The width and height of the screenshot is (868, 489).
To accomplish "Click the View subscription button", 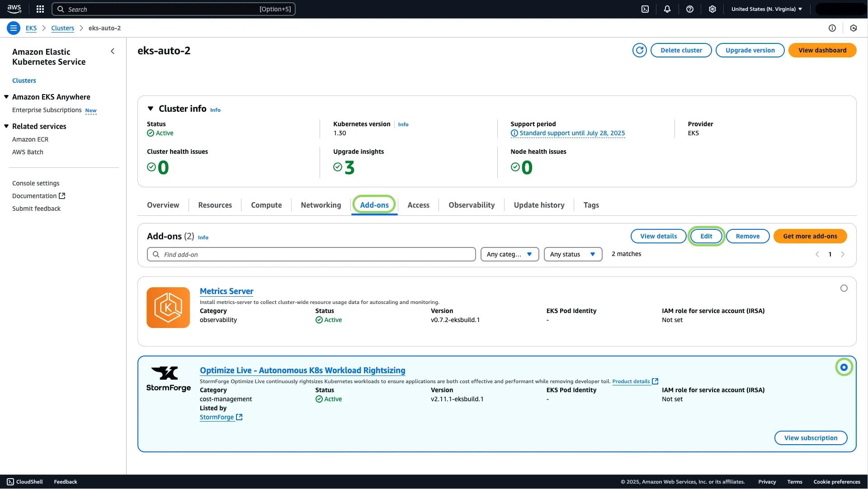I will 811,438.
